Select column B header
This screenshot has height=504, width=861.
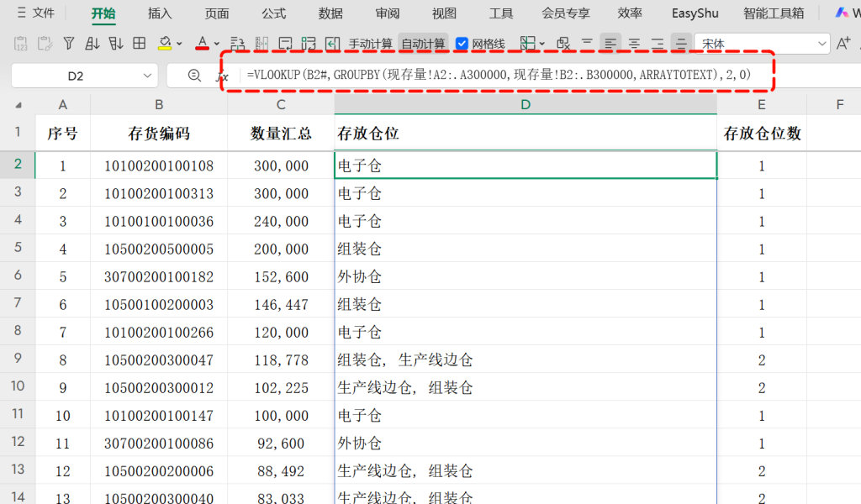point(159,105)
